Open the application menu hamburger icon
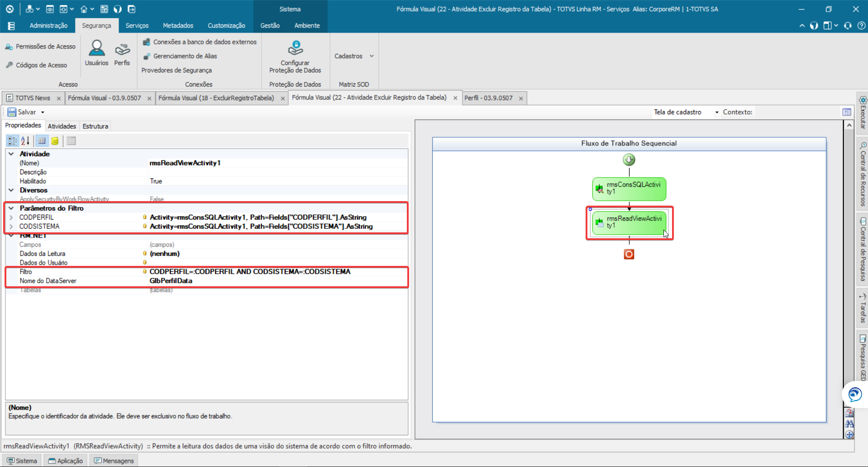Viewport: 868px width, 467px height. tap(11, 26)
